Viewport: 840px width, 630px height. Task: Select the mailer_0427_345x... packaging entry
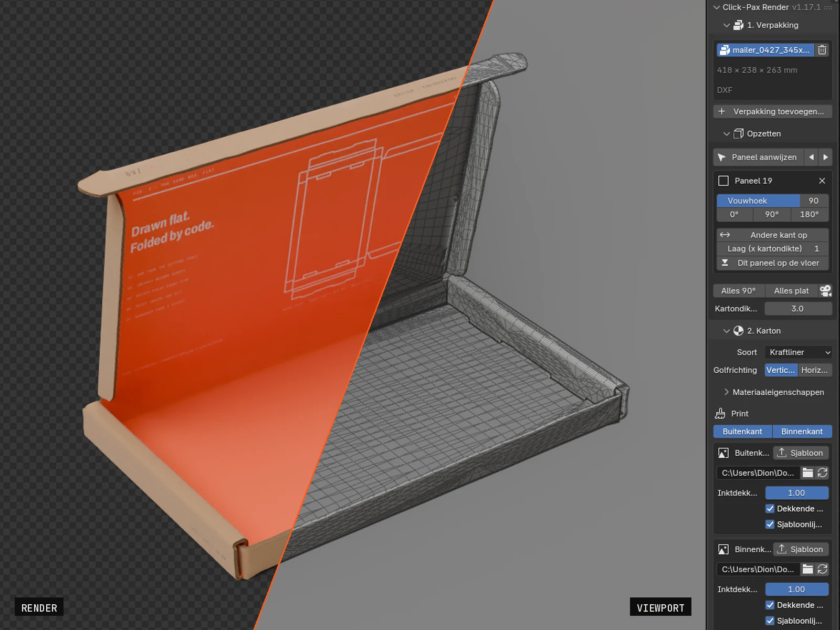(x=765, y=50)
